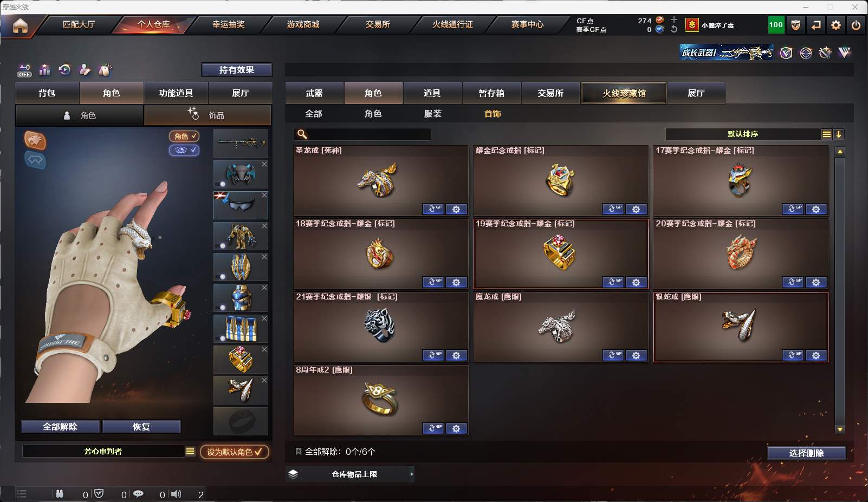Toggle the 角色 checkmark pill
868x502 pixels.
click(x=184, y=136)
